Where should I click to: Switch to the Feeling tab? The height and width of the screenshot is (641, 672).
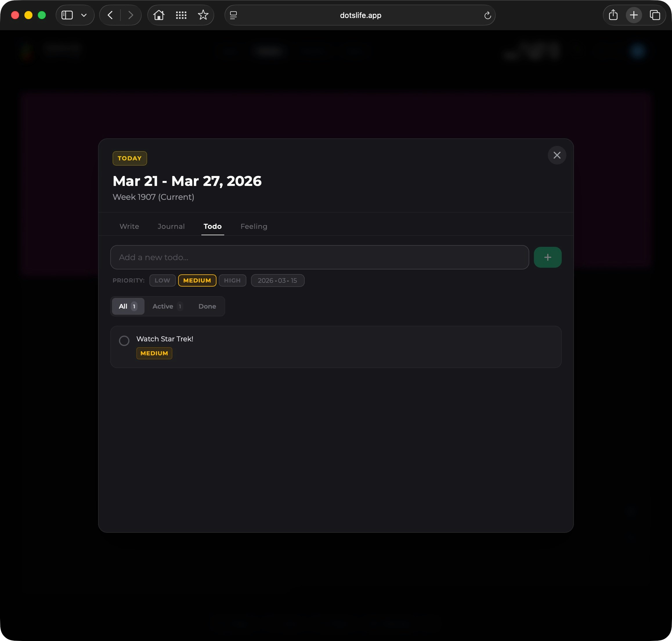pyautogui.click(x=254, y=226)
